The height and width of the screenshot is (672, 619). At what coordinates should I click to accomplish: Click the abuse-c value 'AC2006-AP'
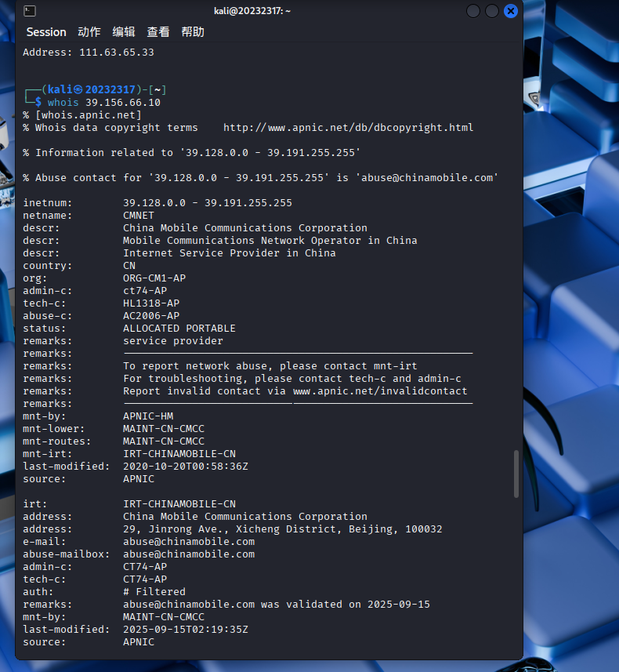pyautogui.click(x=151, y=316)
